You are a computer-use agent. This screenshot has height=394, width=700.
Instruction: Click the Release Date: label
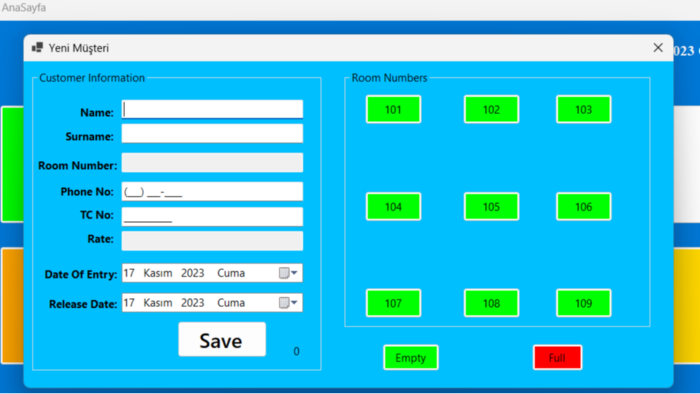(83, 304)
